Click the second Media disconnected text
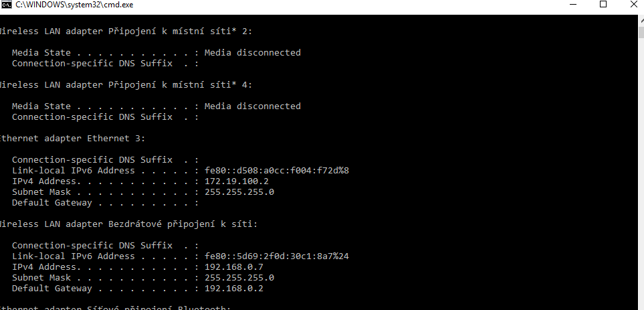 [252, 106]
